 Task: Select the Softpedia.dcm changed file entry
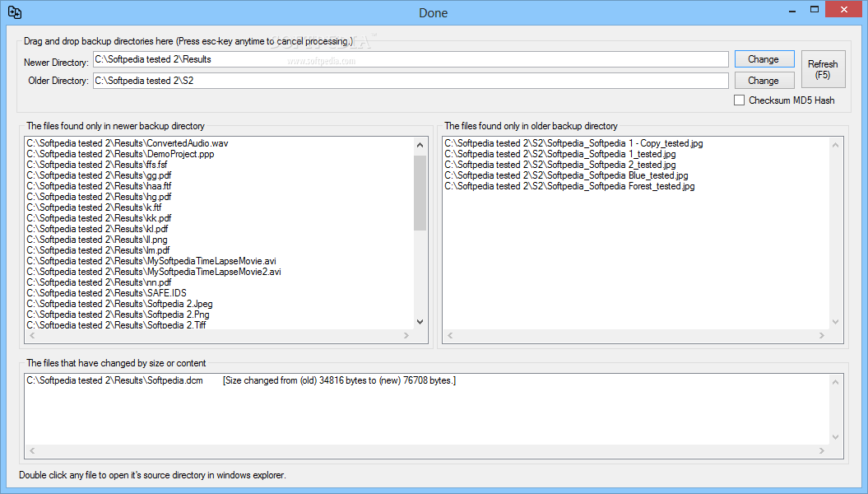click(165, 380)
